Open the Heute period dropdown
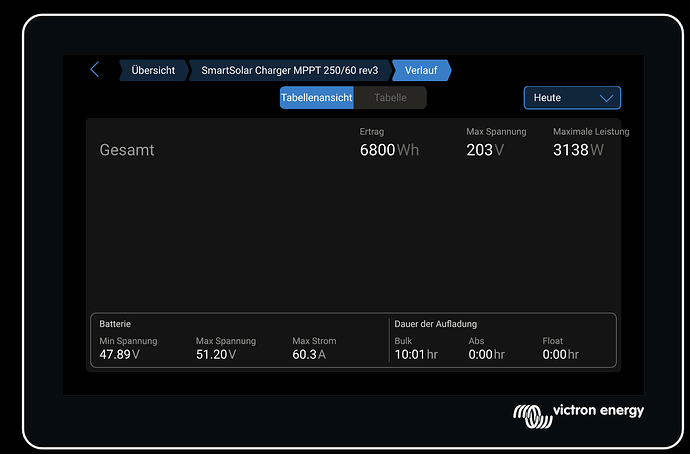 [x=572, y=98]
